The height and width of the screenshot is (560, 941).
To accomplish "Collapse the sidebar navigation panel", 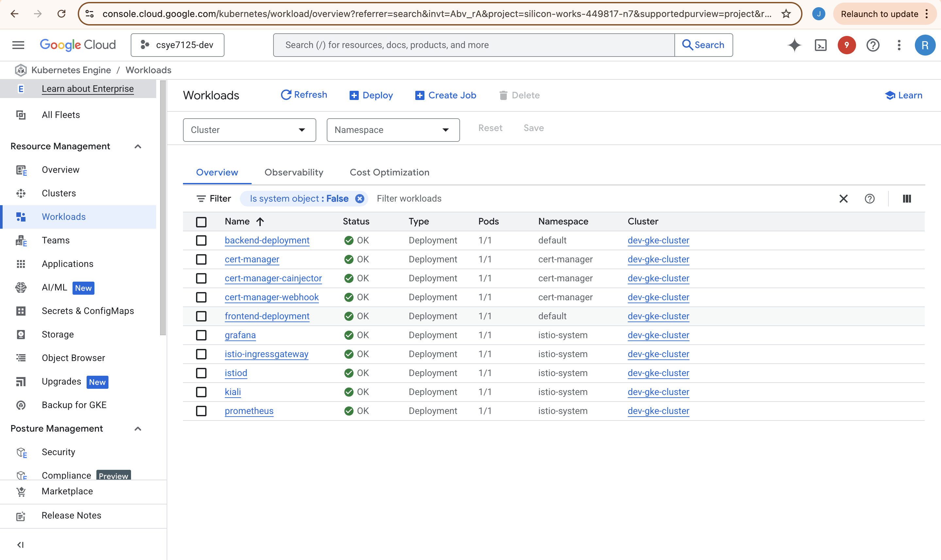I will 21,545.
